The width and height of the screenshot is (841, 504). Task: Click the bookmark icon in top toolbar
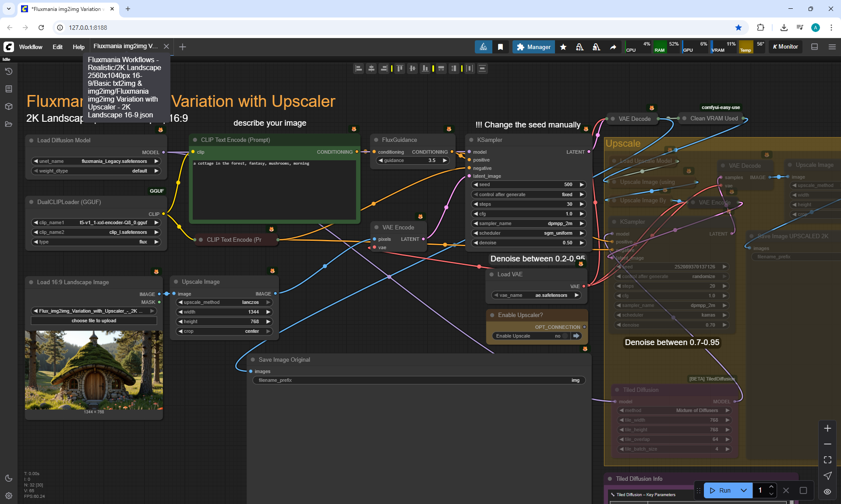(500, 47)
